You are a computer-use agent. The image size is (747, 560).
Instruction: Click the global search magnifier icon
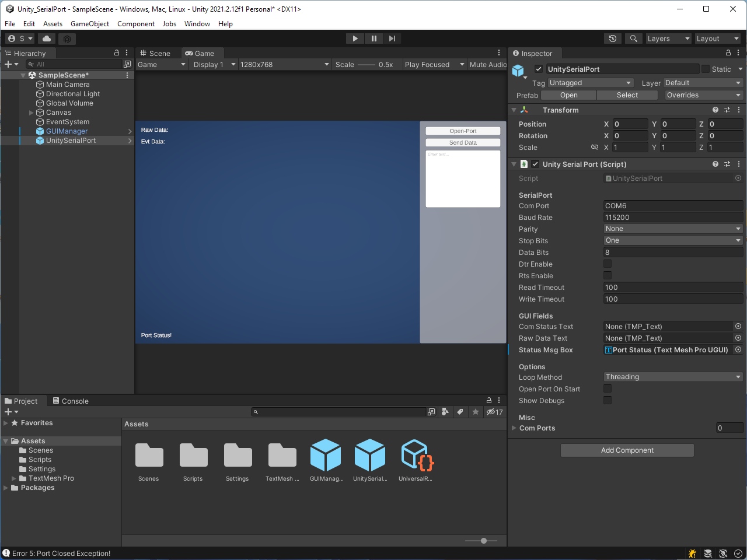(x=633, y=38)
